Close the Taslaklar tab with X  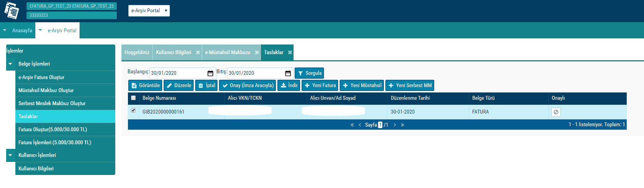(290, 53)
